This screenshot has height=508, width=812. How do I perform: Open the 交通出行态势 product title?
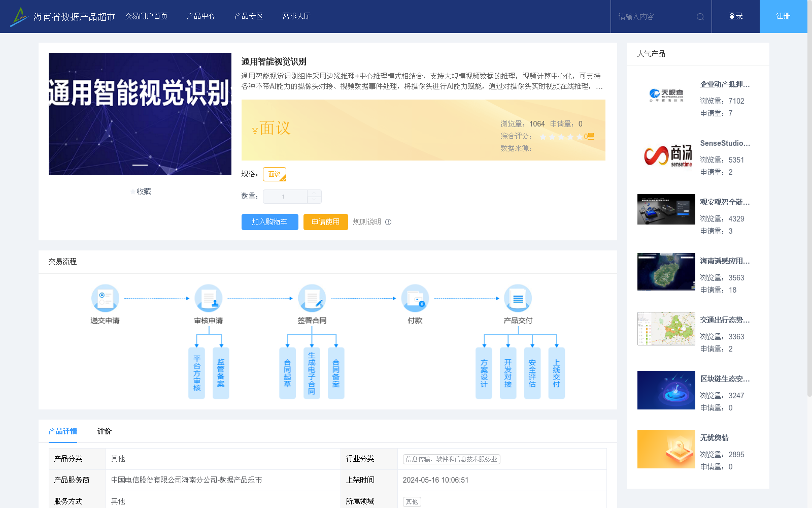(x=725, y=320)
